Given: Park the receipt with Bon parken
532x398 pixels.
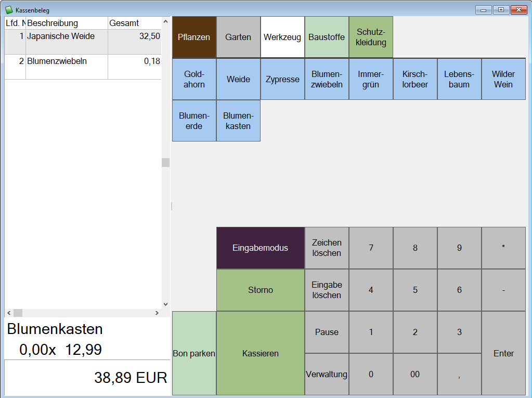Looking at the screenshot, I should (194, 353).
